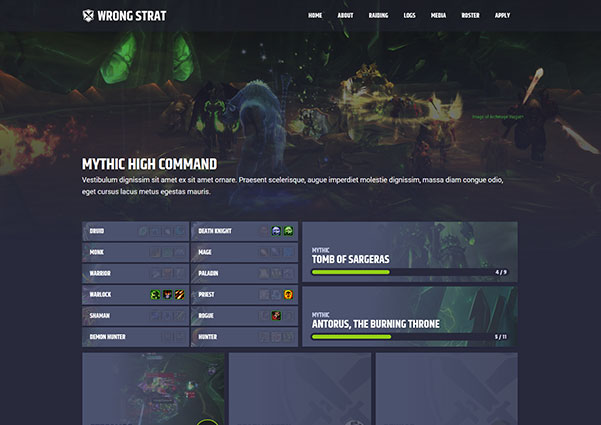This screenshot has width=601, height=425.
Task: Choose the Affliction spec icon in Warlock row
Action: point(155,294)
